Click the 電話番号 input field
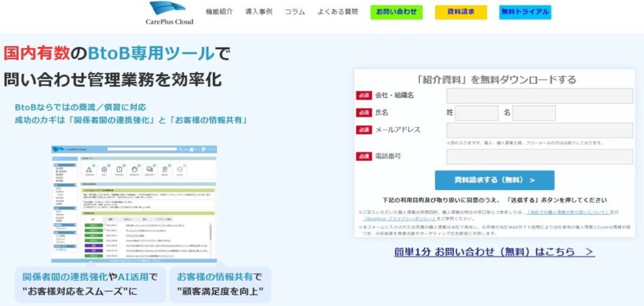This screenshot has height=306, width=644. (539, 157)
